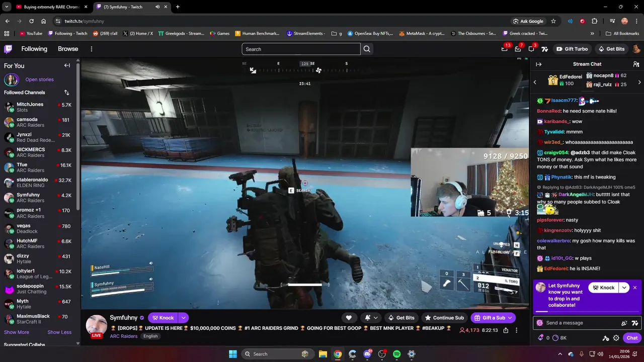Open the ARC Raiders category link

[x=124, y=336]
